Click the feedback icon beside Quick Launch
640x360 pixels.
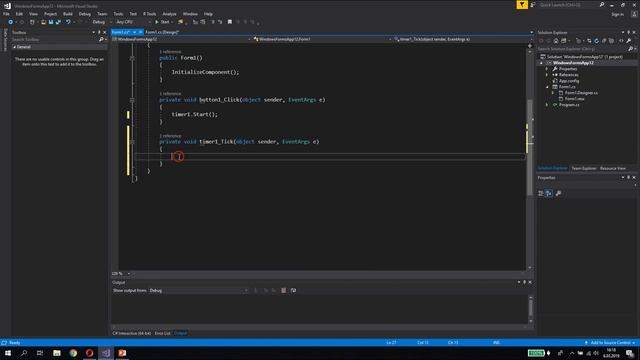tap(533, 5)
